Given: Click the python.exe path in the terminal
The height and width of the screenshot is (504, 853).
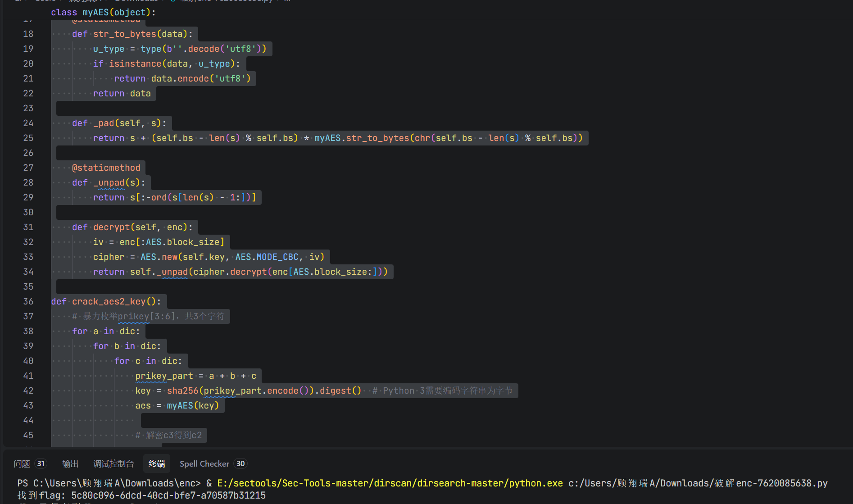Looking at the screenshot, I should tap(390, 483).
